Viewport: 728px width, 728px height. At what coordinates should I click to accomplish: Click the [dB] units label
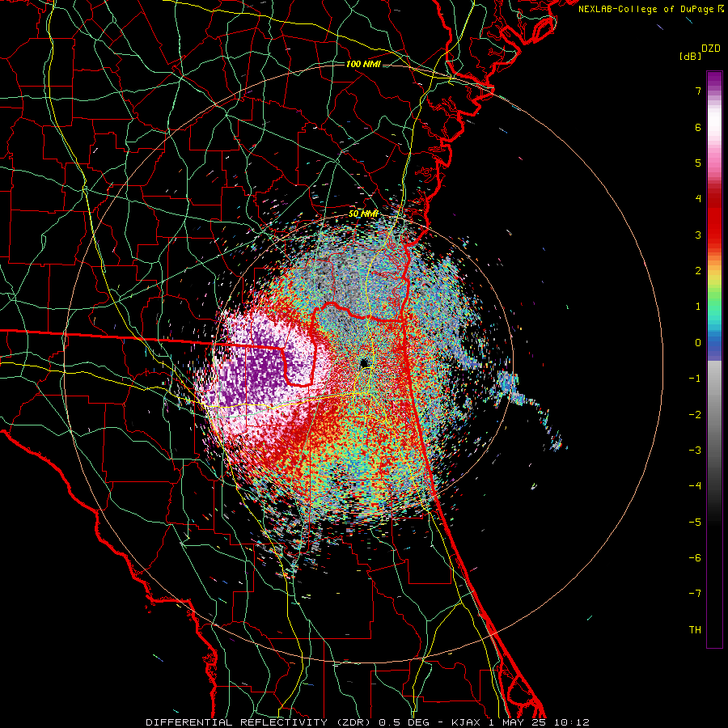tap(690, 56)
